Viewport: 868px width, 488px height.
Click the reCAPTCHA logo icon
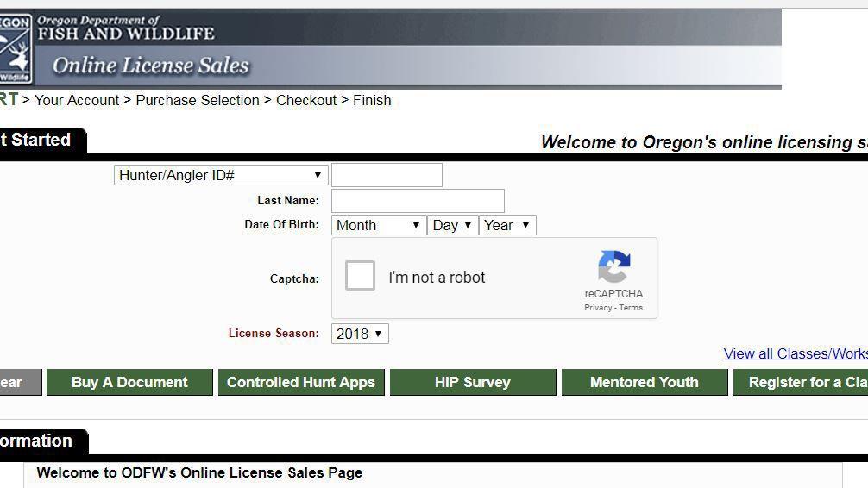coord(613,267)
